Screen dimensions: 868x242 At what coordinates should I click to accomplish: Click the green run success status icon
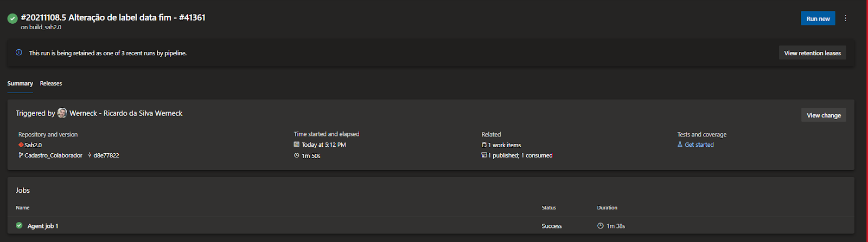click(12, 19)
